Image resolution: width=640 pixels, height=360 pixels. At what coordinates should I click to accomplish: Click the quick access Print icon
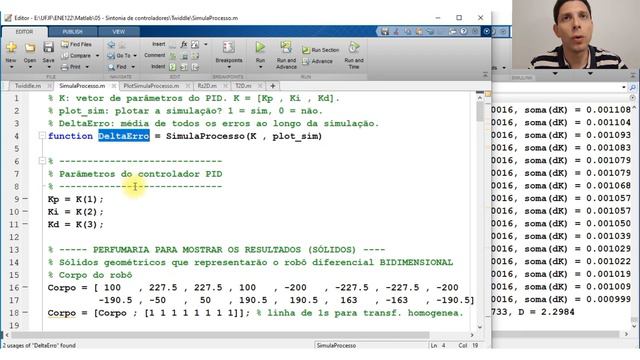453,31
